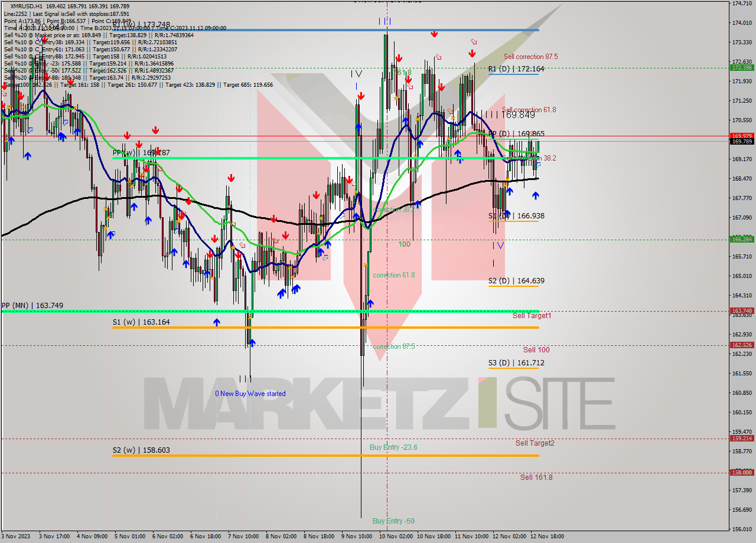This screenshot has height=543, width=756.
Task: Click the '3 Nov 2023' date on time axis
Action: (16, 537)
